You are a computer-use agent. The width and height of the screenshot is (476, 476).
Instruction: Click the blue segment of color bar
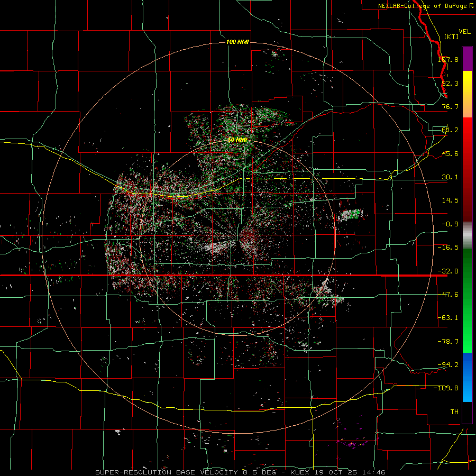click(467, 377)
